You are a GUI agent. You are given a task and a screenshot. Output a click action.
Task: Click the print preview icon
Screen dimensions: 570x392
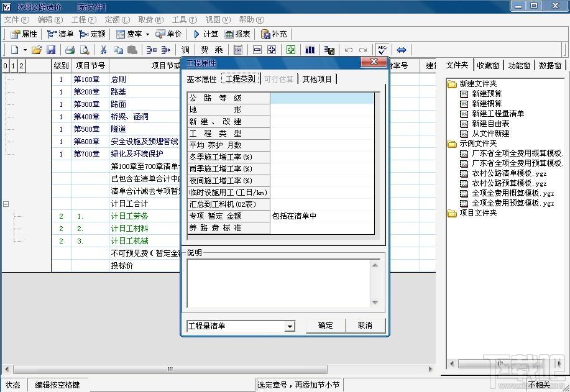click(85, 50)
